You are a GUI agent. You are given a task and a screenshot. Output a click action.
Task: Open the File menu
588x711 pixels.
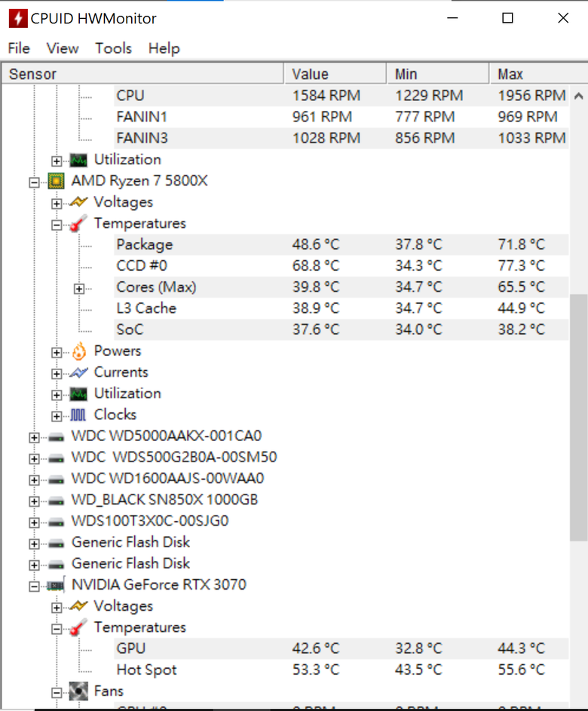(19, 48)
